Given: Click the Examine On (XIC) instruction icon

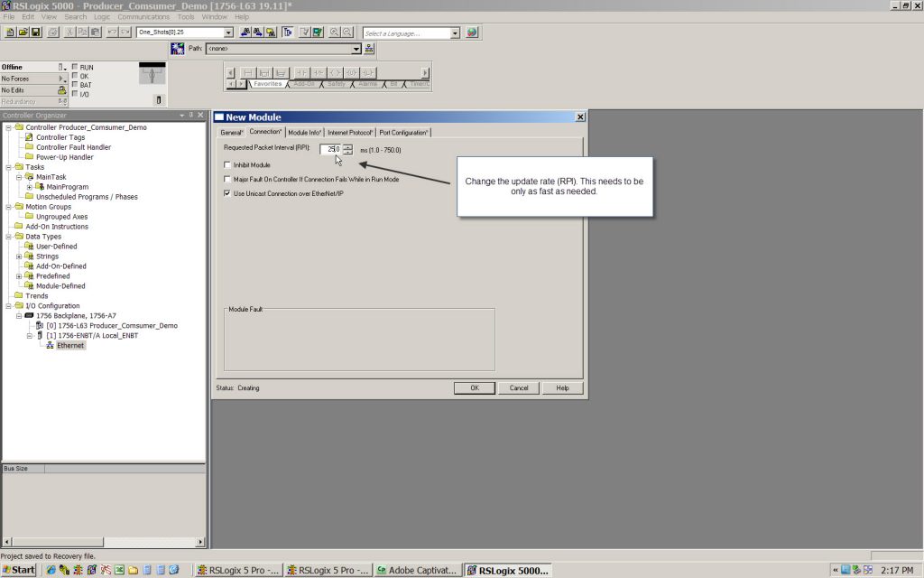Looking at the screenshot, I should tap(301, 73).
